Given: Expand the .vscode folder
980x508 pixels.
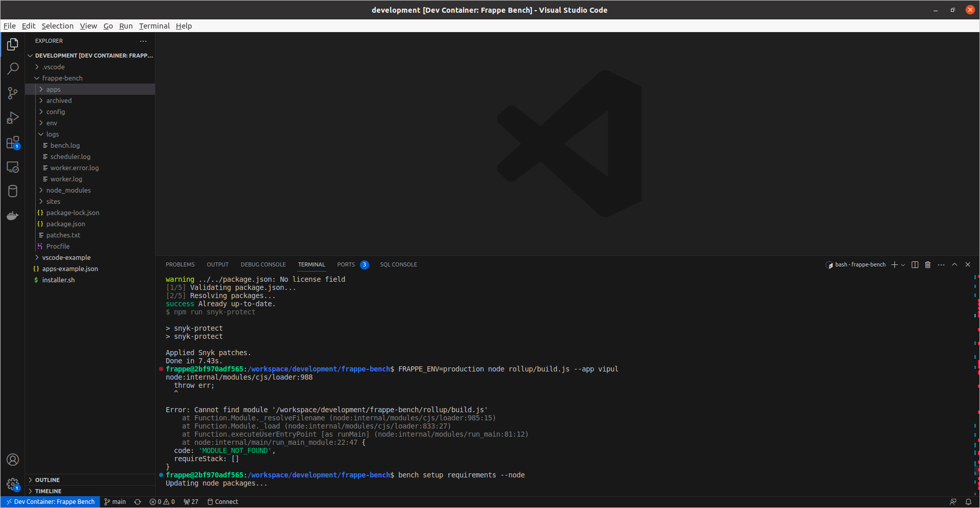Looking at the screenshot, I should click(90, 67).
